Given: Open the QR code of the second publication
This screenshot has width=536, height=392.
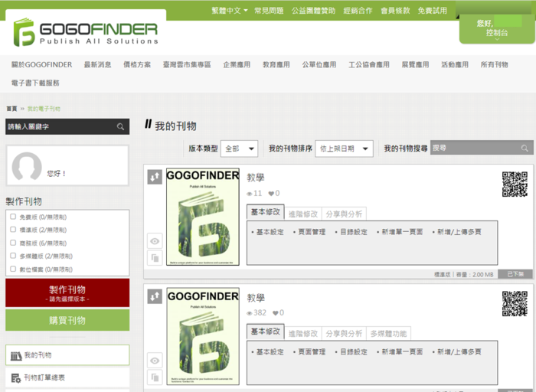Looking at the screenshot, I should click(x=515, y=303).
